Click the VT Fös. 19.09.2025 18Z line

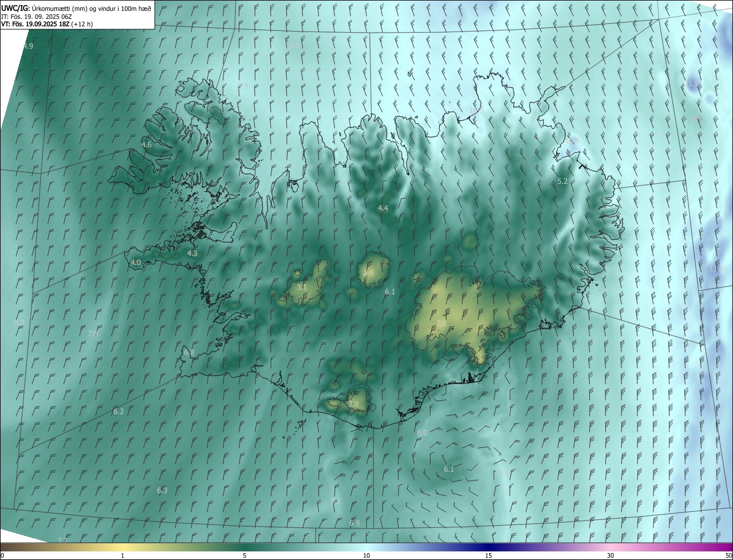[47, 24]
